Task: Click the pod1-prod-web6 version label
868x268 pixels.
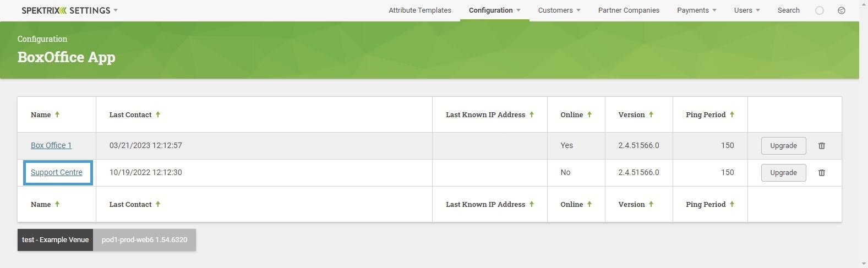Action: [x=144, y=240]
